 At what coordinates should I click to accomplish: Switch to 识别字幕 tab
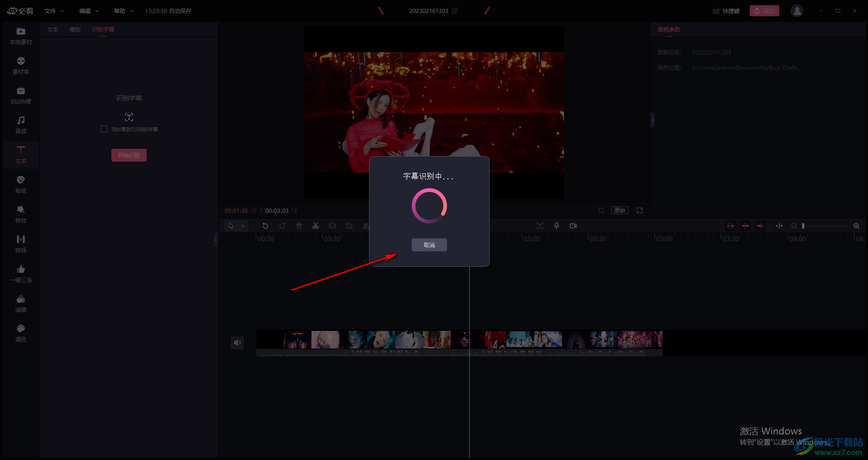pyautogui.click(x=103, y=30)
